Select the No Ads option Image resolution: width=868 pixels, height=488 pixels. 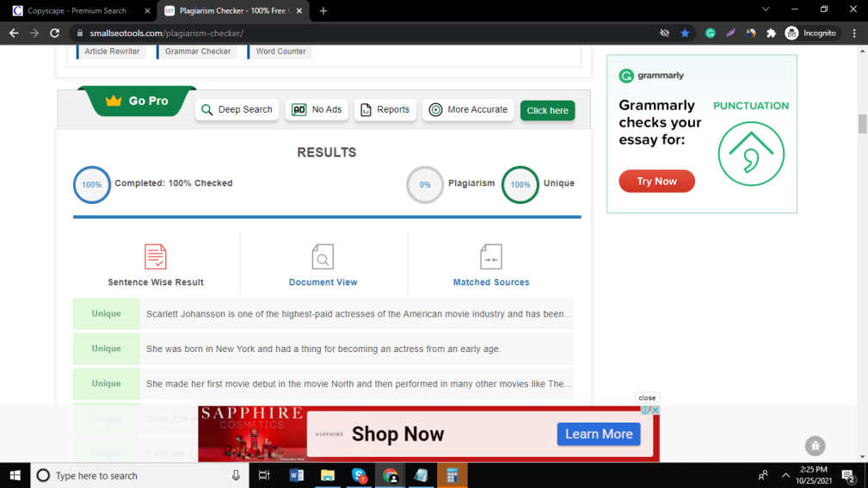coord(317,109)
